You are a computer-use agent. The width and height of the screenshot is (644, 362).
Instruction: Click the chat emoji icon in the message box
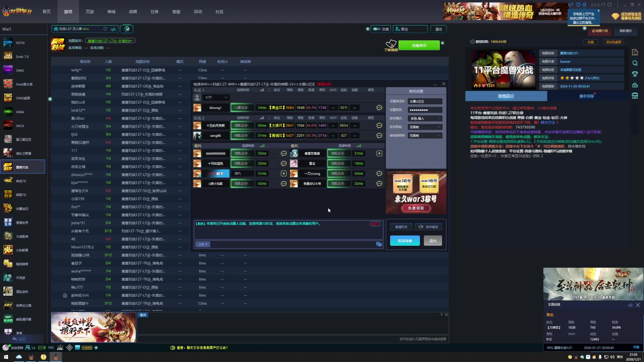[379, 244]
